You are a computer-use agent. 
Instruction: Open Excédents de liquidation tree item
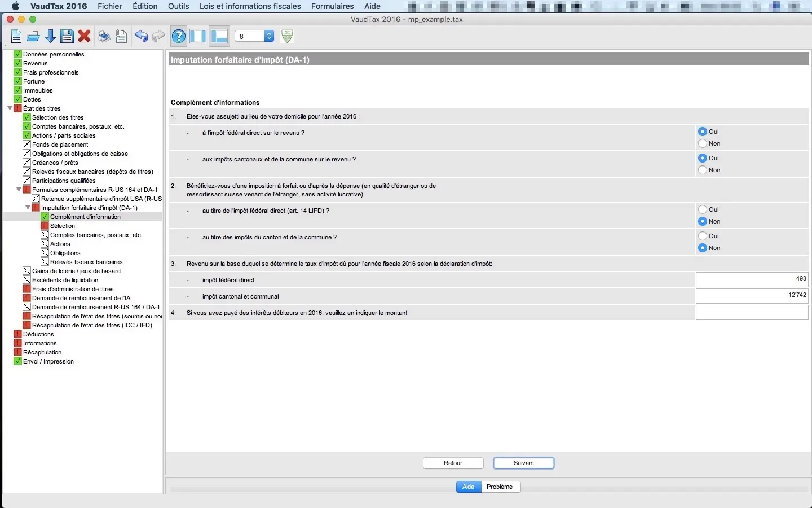[65, 280]
